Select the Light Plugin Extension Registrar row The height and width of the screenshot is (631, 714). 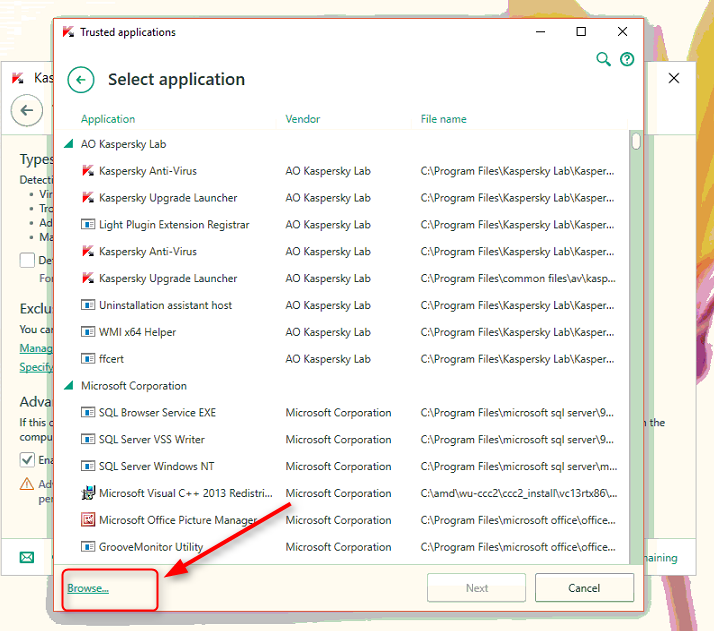click(342, 224)
